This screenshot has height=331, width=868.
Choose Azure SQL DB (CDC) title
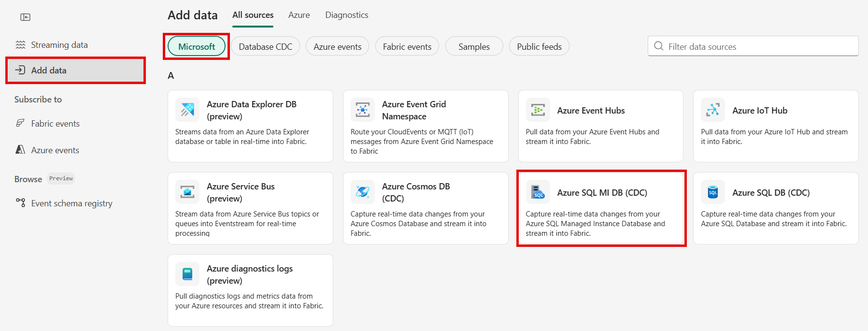click(x=771, y=193)
